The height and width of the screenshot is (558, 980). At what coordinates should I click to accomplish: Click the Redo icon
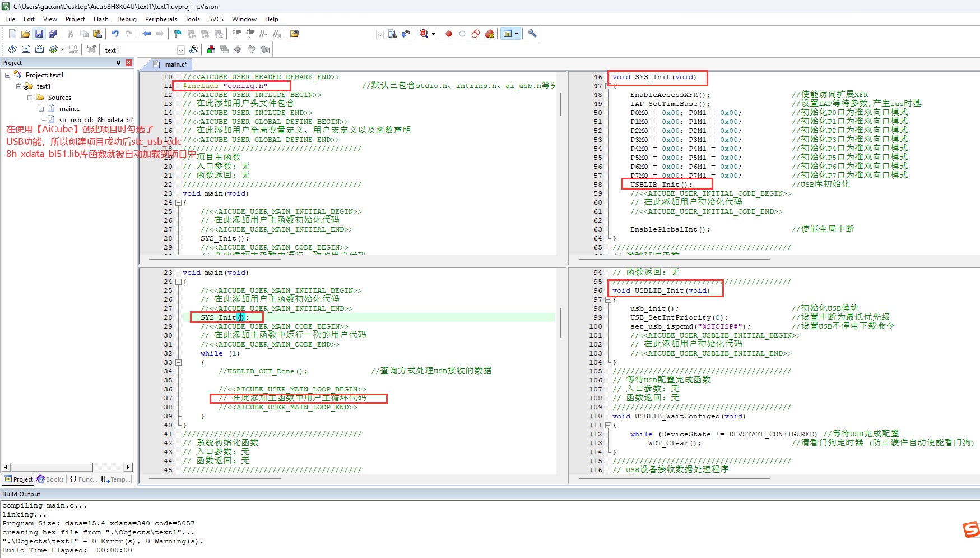pos(129,34)
